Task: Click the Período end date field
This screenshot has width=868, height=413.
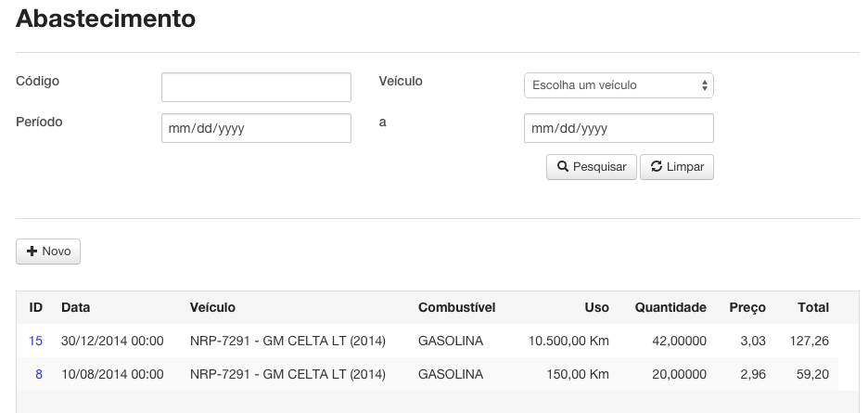Action: pos(619,128)
